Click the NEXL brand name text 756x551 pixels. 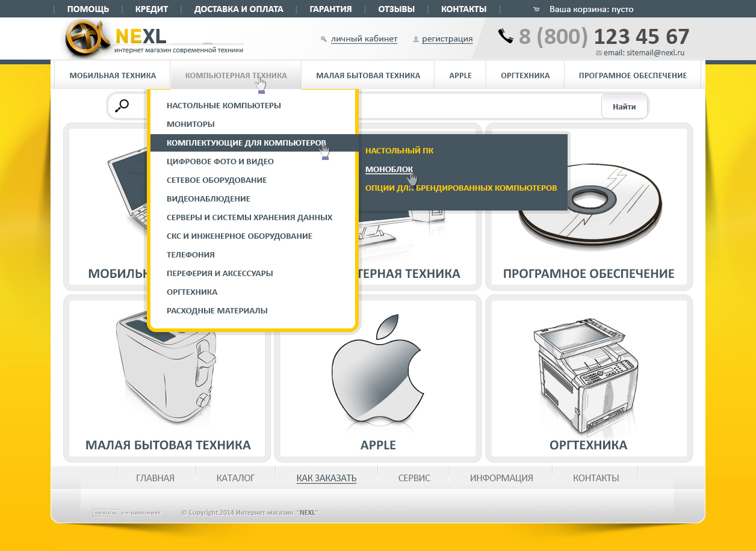[141, 36]
